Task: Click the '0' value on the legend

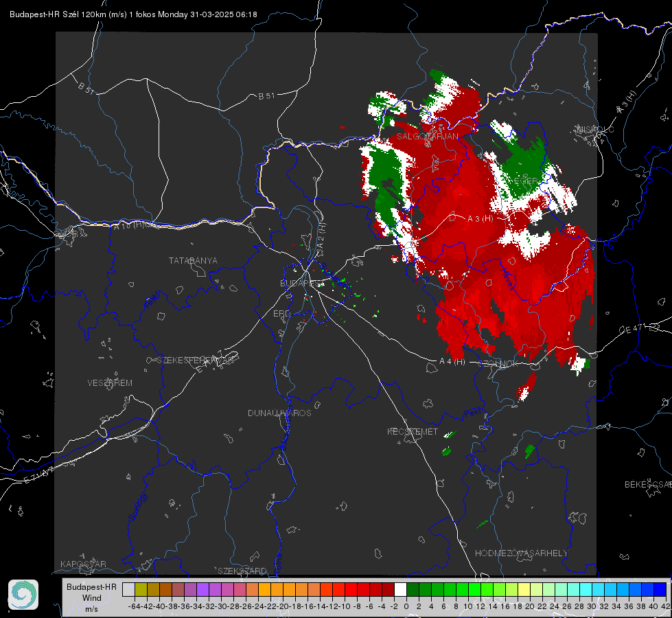Action: (406, 606)
